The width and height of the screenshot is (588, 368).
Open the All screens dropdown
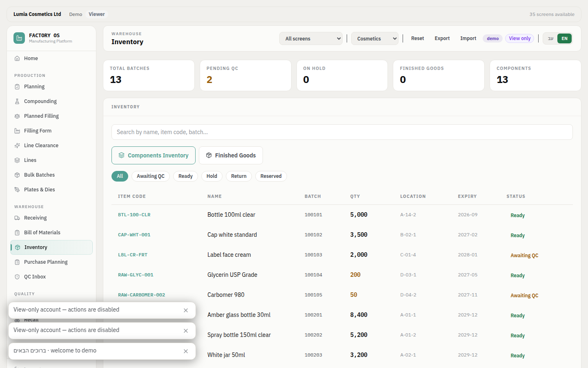pos(311,38)
